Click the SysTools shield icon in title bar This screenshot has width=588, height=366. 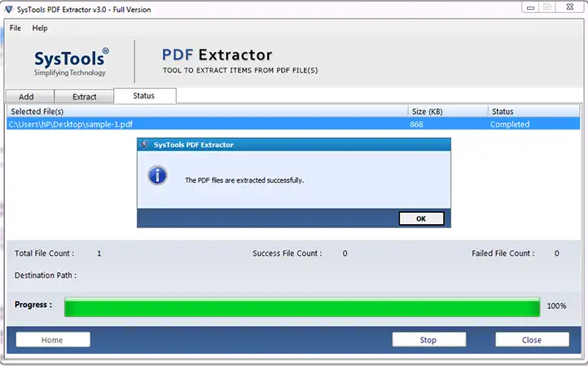[x=9, y=9]
